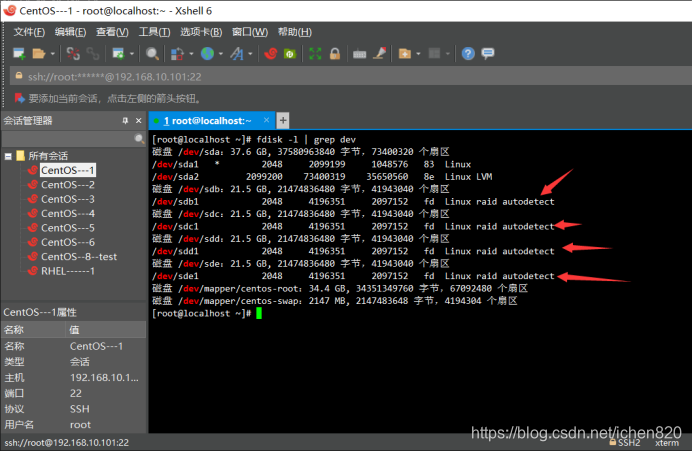This screenshot has width=692, height=452.
Task: Open the 编辑(E) menu
Action: [x=70, y=32]
